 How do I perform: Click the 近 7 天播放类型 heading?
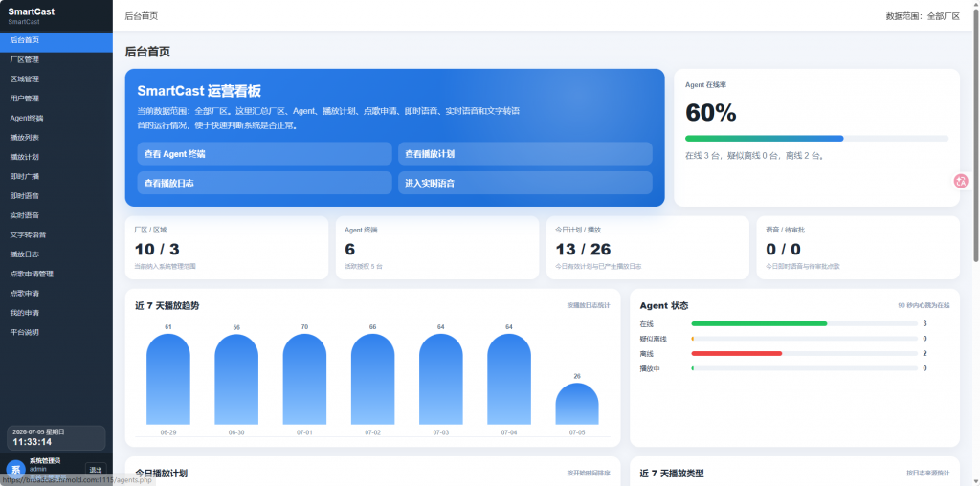point(672,473)
